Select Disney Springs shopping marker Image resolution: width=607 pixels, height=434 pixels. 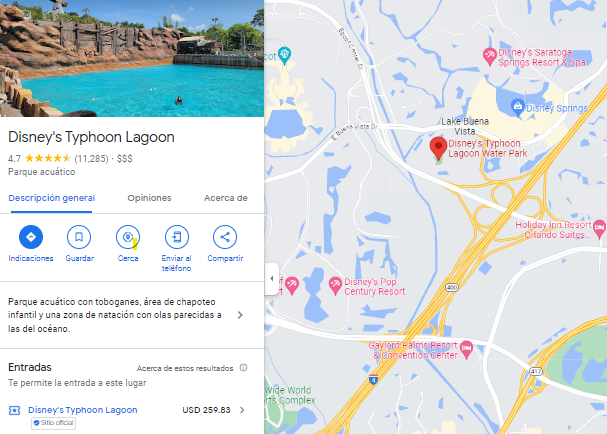(x=518, y=106)
